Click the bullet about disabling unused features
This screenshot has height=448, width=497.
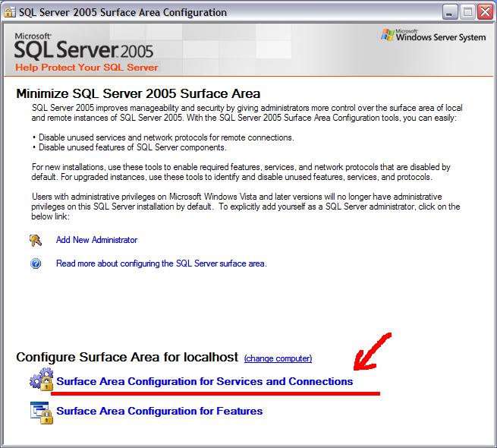point(129,147)
